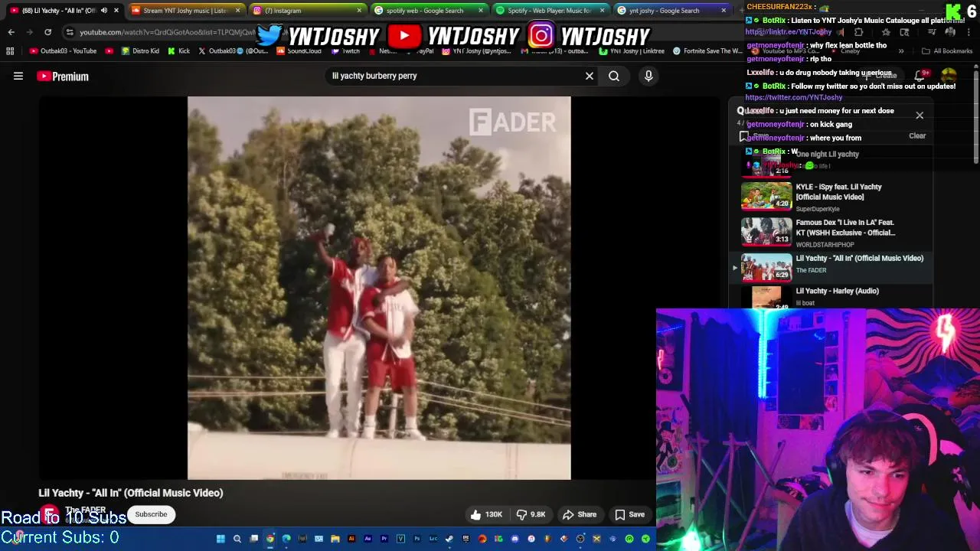Open File Explorer from the taskbar
This screenshot has width=980, height=551.
[x=335, y=539]
